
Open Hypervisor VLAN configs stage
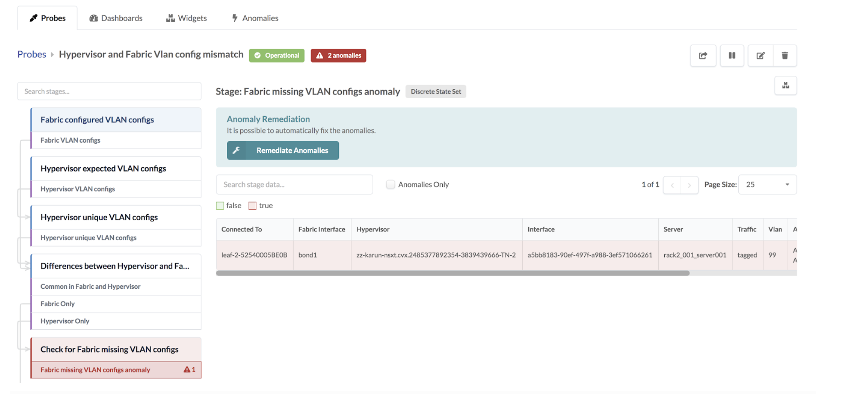click(x=116, y=189)
